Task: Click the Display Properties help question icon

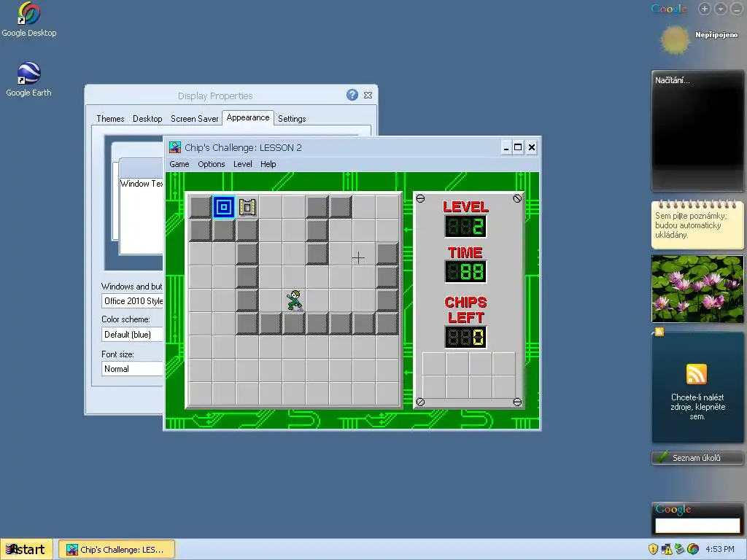Action: pyautogui.click(x=352, y=96)
